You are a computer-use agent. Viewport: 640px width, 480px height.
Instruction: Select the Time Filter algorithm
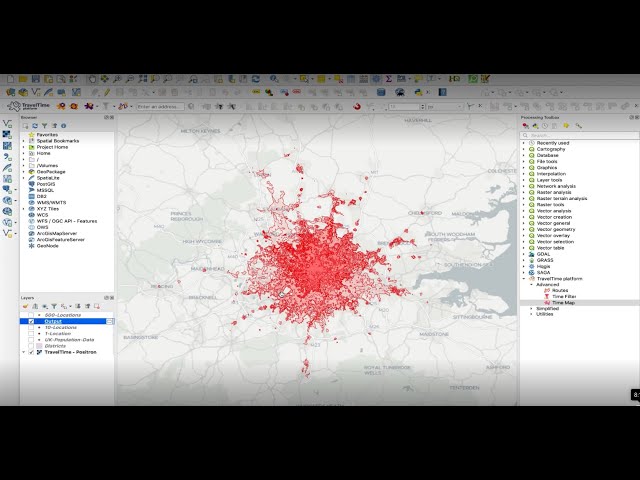(564, 296)
